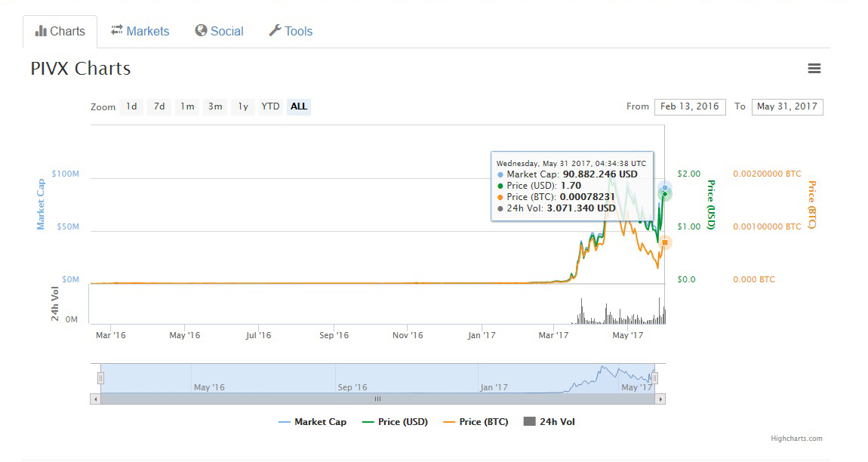Set zoom range to 1m
The width and height of the screenshot is (868, 462).
(187, 106)
